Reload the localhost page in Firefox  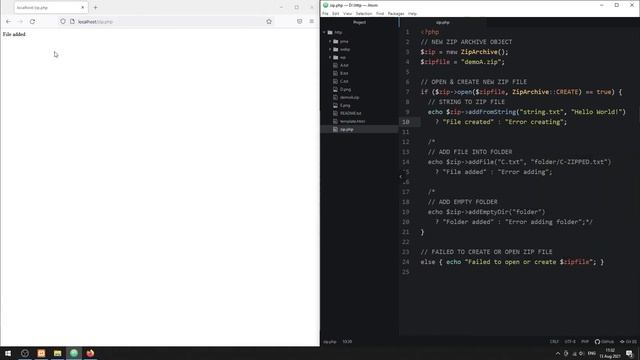32,22
